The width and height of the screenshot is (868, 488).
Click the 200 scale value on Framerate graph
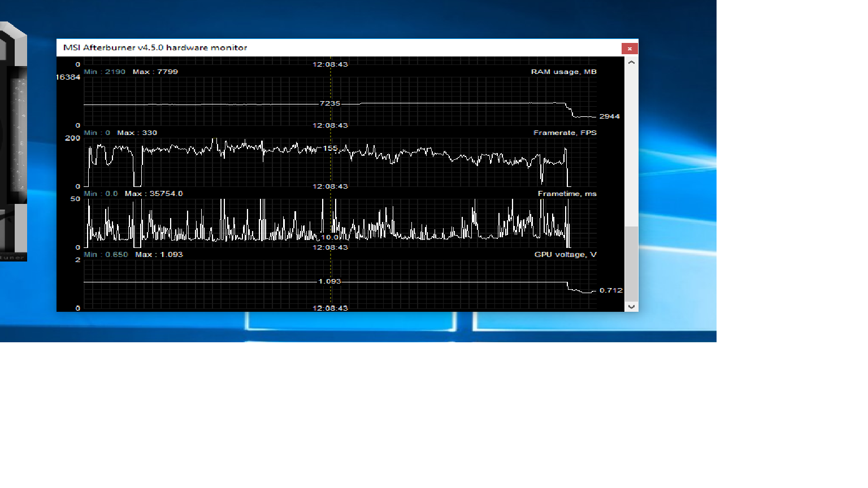[x=73, y=138]
